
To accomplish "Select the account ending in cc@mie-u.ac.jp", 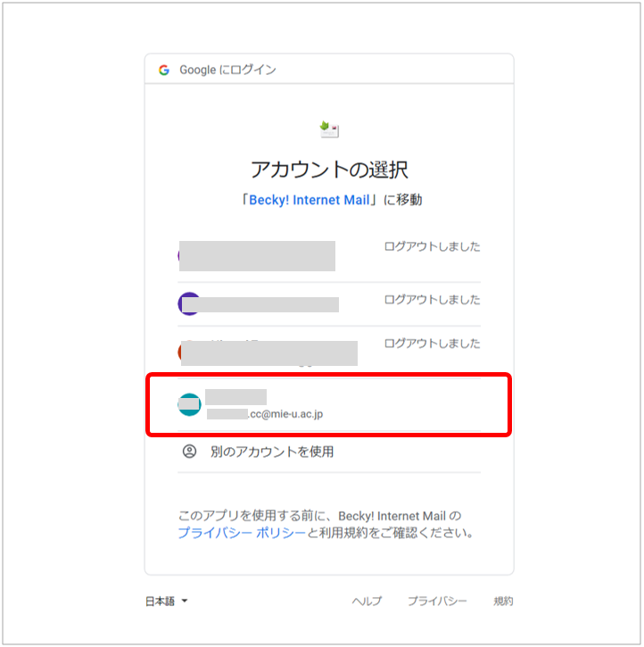I will [329, 405].
